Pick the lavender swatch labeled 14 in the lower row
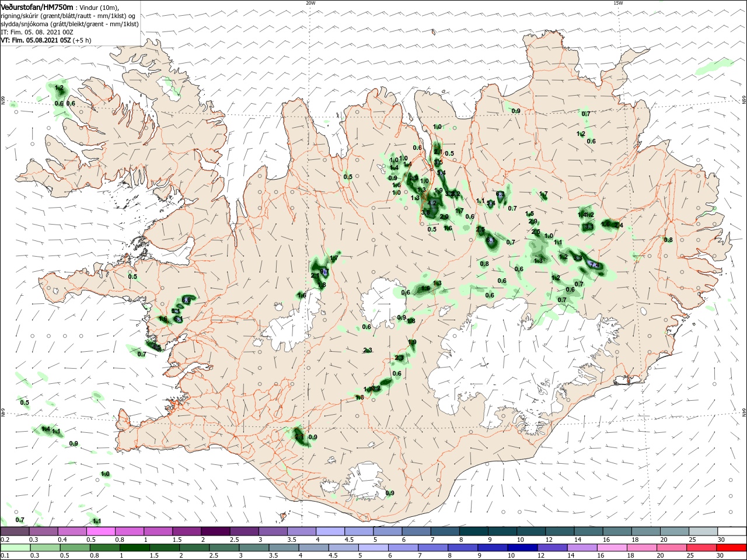This screenshot has width=747, height=560. 582,548
